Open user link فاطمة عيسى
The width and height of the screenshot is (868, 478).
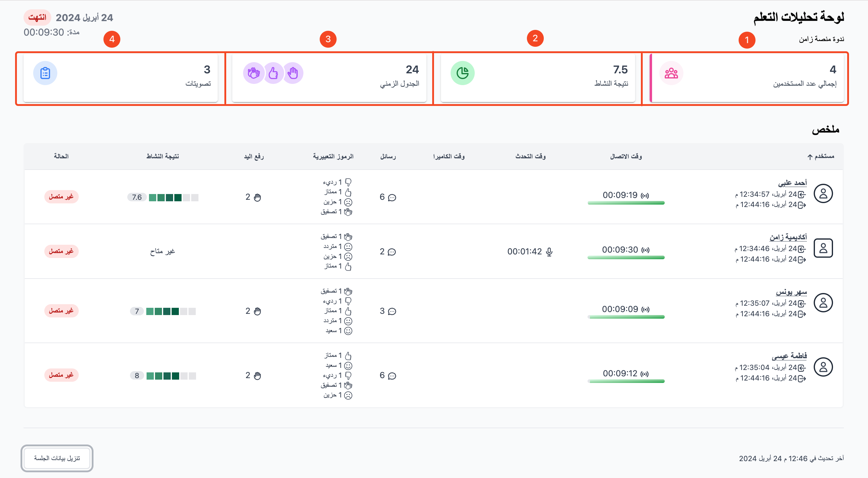789,356
